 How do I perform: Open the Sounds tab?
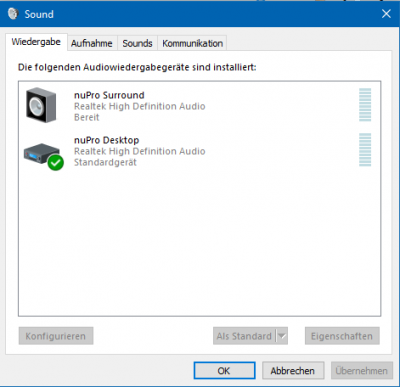137,43
